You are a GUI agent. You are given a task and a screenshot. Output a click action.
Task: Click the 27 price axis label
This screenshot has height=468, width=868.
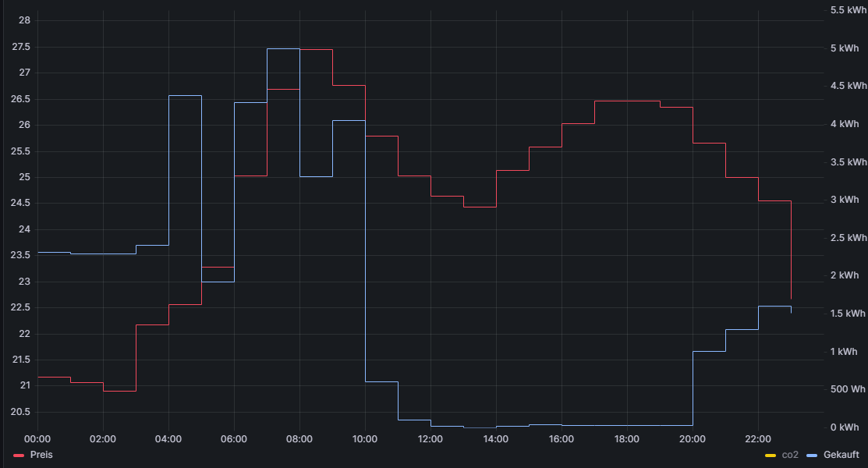[x=24, y=73]
